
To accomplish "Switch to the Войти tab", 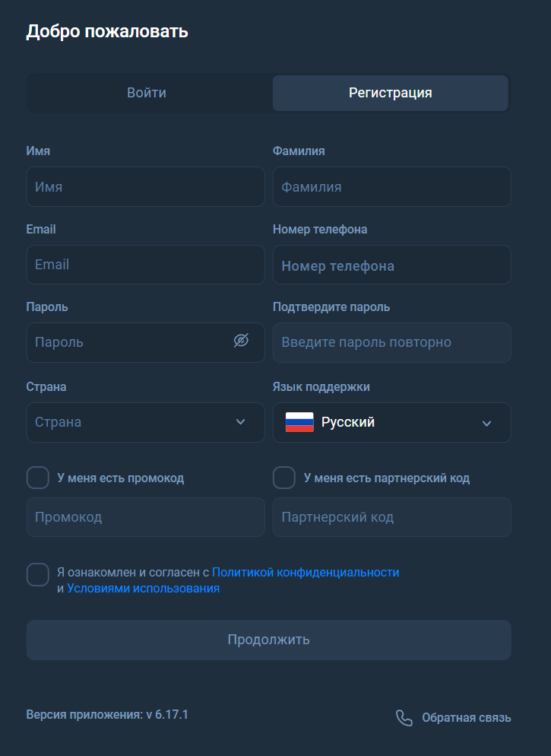I will click(147, 93).
